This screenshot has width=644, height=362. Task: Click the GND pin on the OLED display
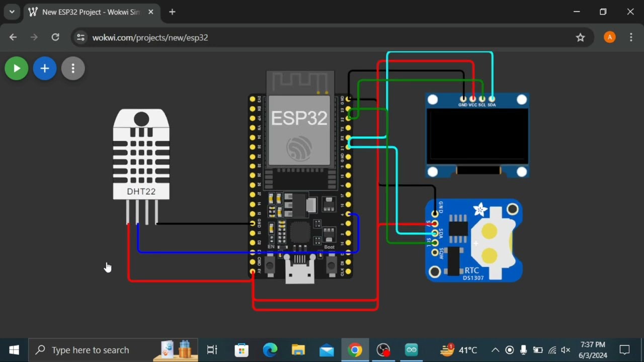[x=463, y=100]
